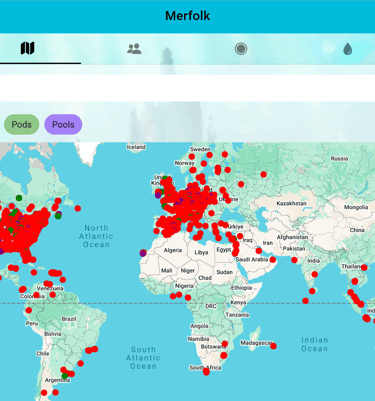Click the Tanzania map label
This screenshot has height=401, width=375.
pos(237,315)
